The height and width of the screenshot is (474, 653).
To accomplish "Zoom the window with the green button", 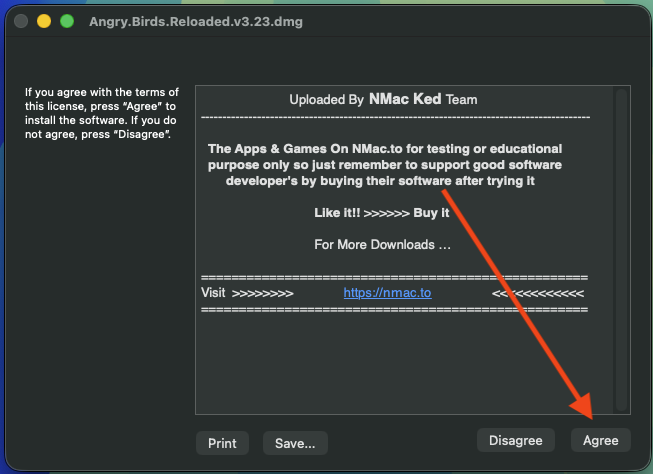I will [x=67, y=21].
